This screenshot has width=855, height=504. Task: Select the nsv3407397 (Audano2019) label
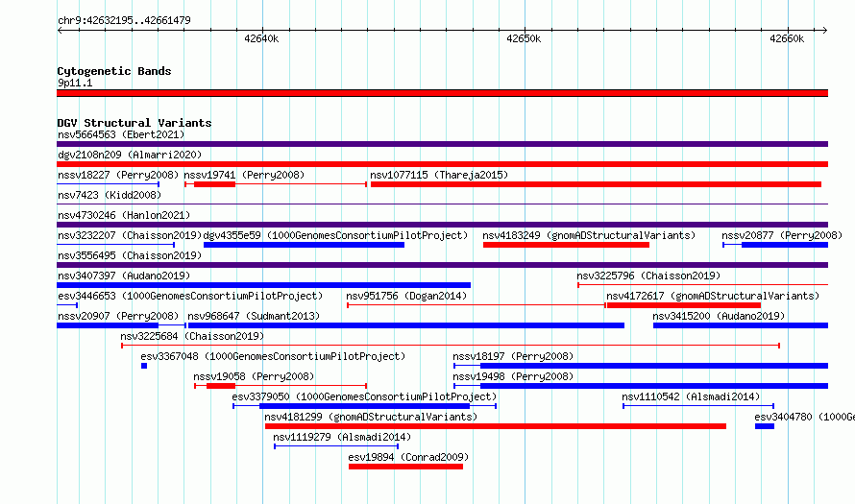coord(124,276)
